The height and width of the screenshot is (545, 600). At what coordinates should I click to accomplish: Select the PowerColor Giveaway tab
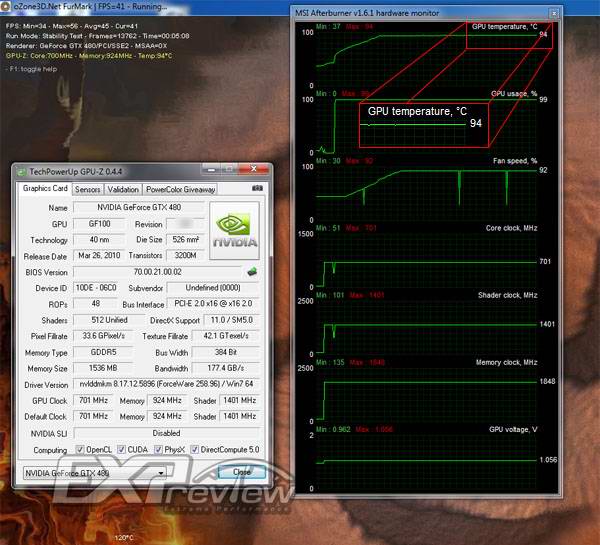coord(180,188)
